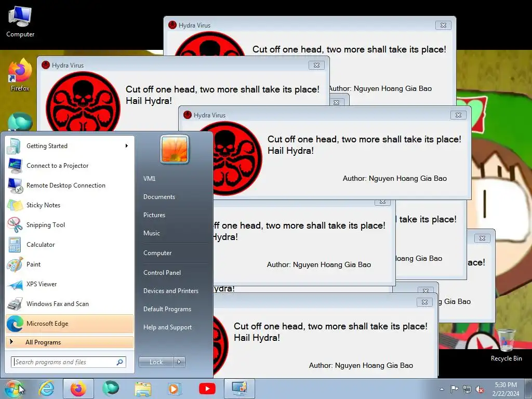The width and height of the screenshot is (532, 399).
Task: Open Devices and Printers
Action: coord(171,291)
